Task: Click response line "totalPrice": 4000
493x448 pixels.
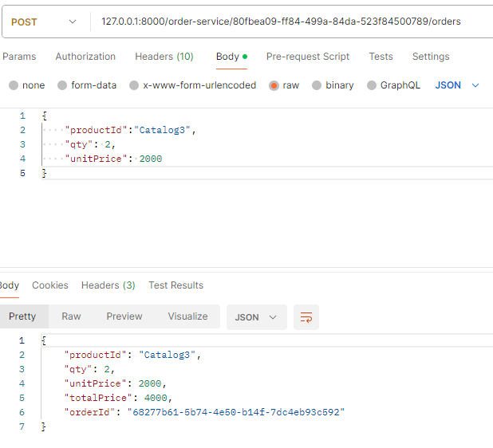Action: 118,398
